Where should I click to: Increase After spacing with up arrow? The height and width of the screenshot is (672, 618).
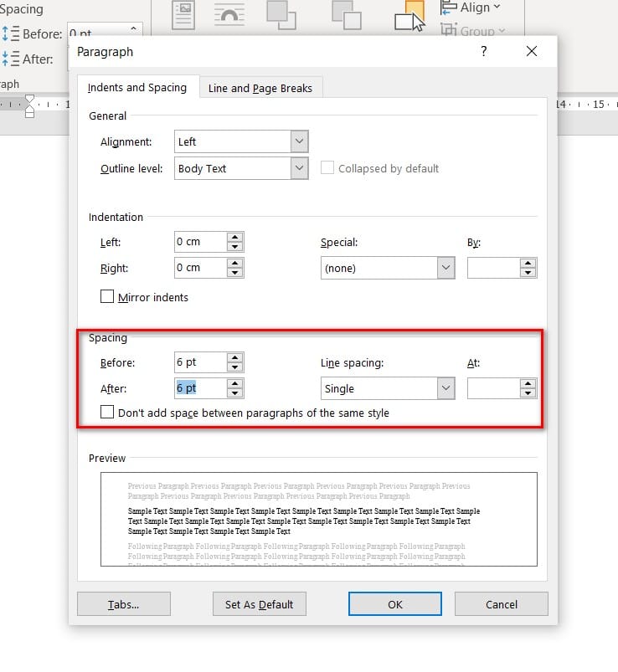point(235,383)
